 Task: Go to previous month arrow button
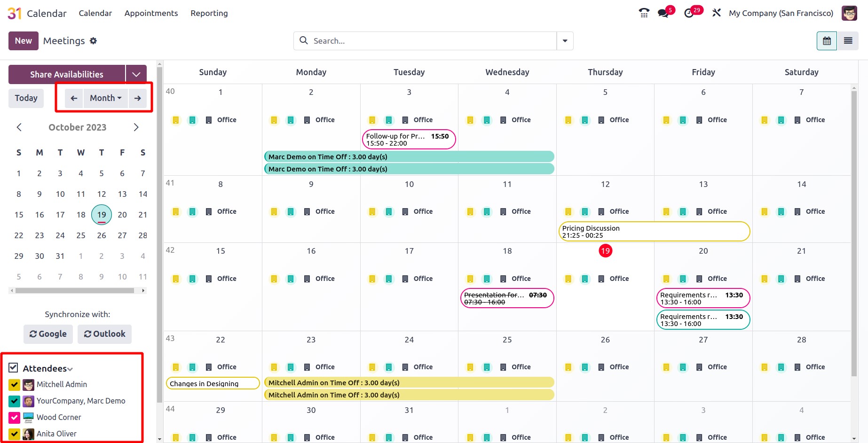click(74, 98)
